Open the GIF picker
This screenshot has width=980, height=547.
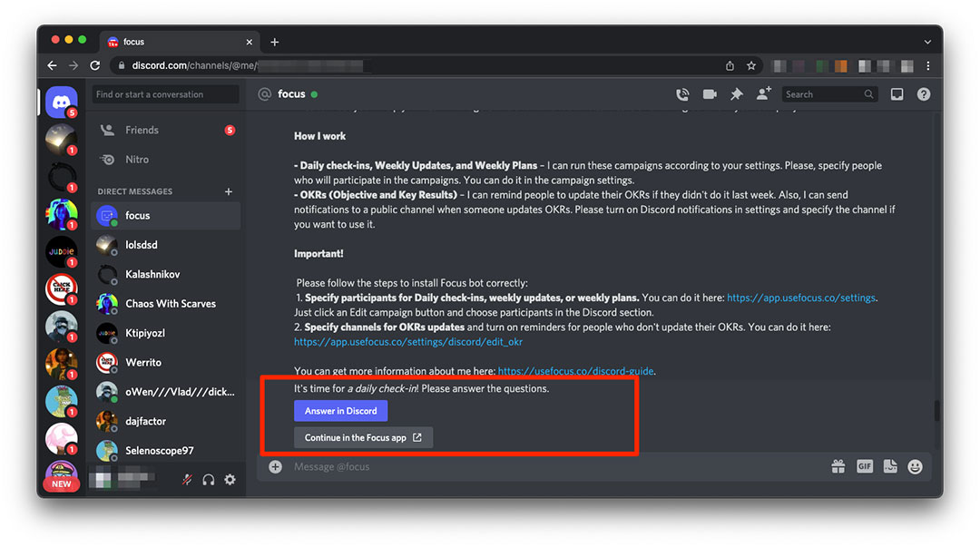[865, 466]
